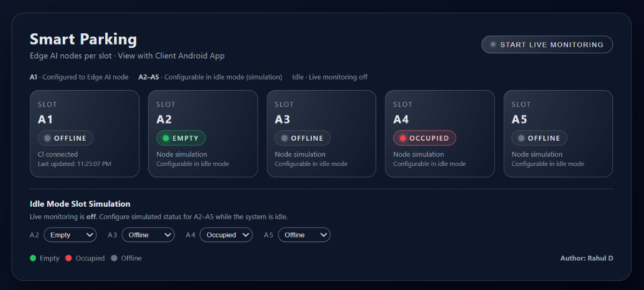
Task: Click the grey dot in Start Live Monitoring
Action: [493, 45]
